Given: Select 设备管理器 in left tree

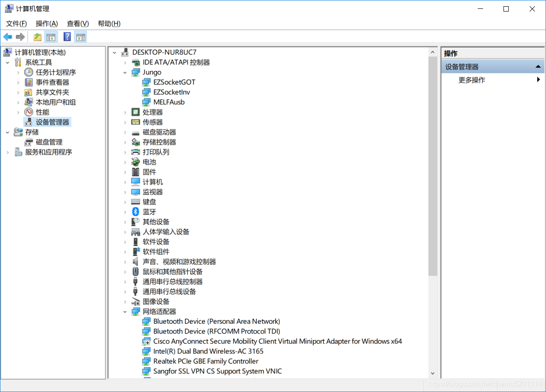Looking at the screenshot, I should 53,122.
